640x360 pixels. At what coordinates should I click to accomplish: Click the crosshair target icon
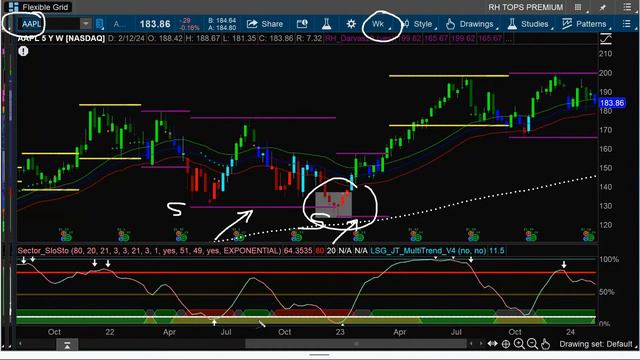[506, 344]
